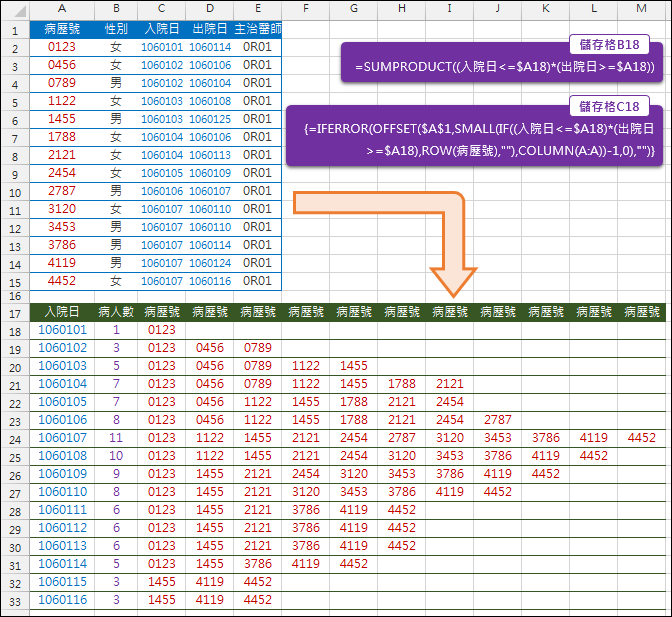Image resolution: width=672 pixels, height=617 pixels.
Task: Select column A header
Action: click(62, 9)
